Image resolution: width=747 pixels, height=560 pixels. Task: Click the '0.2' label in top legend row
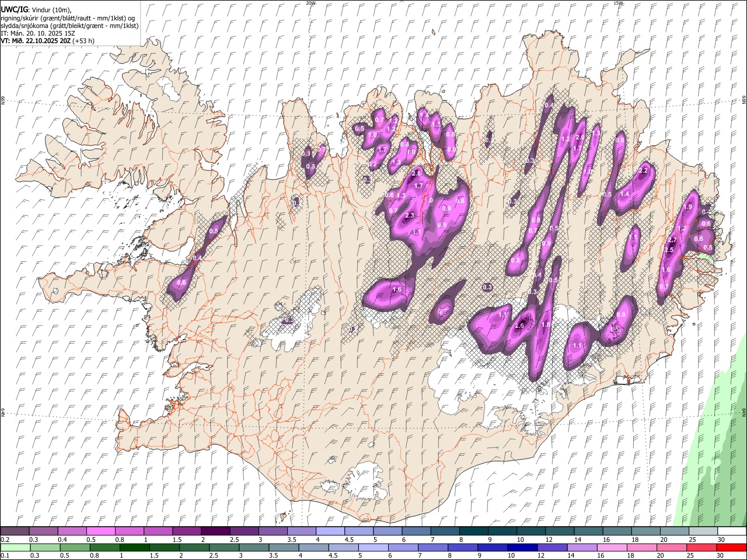[x=5, y=540]
